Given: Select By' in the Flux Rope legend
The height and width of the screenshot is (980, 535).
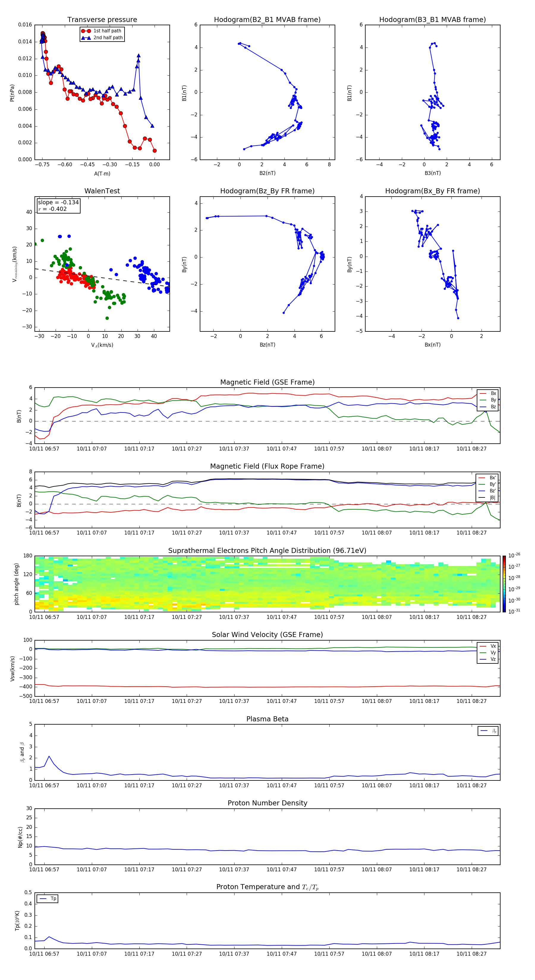Looking at the screenshot, I should coord(487,484).
